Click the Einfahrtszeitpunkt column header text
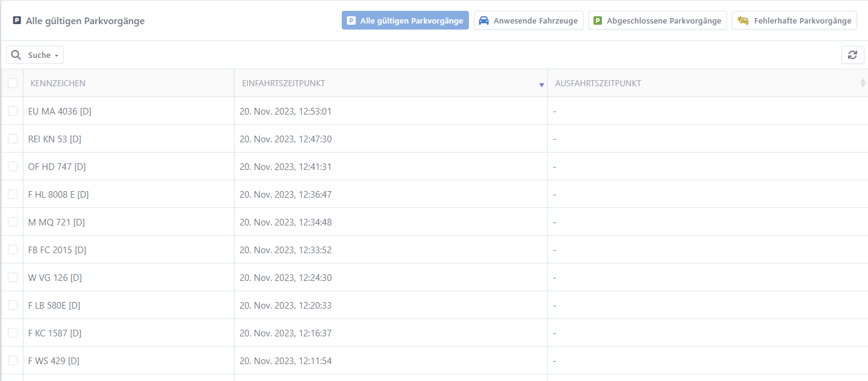 click(283, 83)
